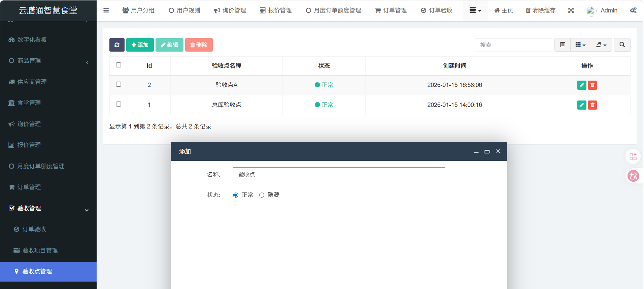
Task: Click the green edit icon for 验收点A
Action: (581, 85)
